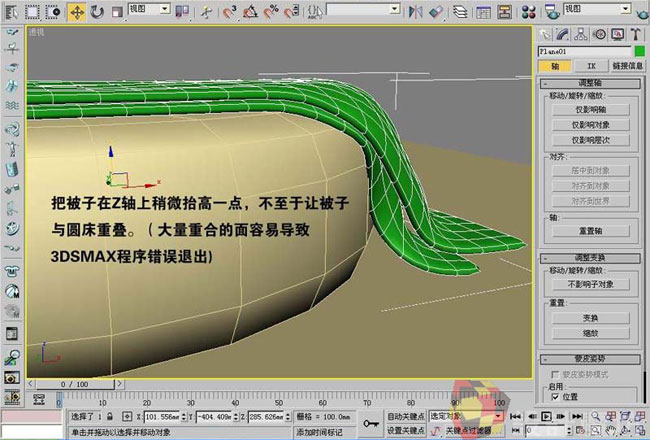Toggle the 仅影响对象 button
Screen dimensions: 650x440
pyautogui.click(x=591, y=125)
